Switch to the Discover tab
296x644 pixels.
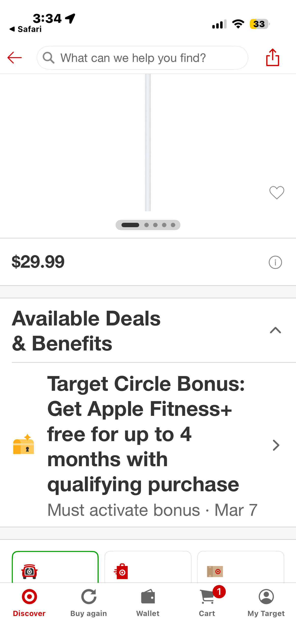pos(29,602)
